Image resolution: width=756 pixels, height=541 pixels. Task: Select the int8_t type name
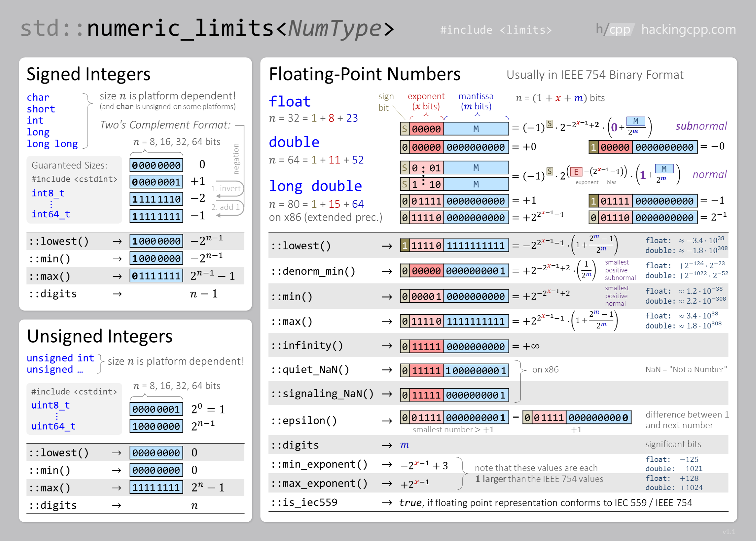(x=48, y=193)
